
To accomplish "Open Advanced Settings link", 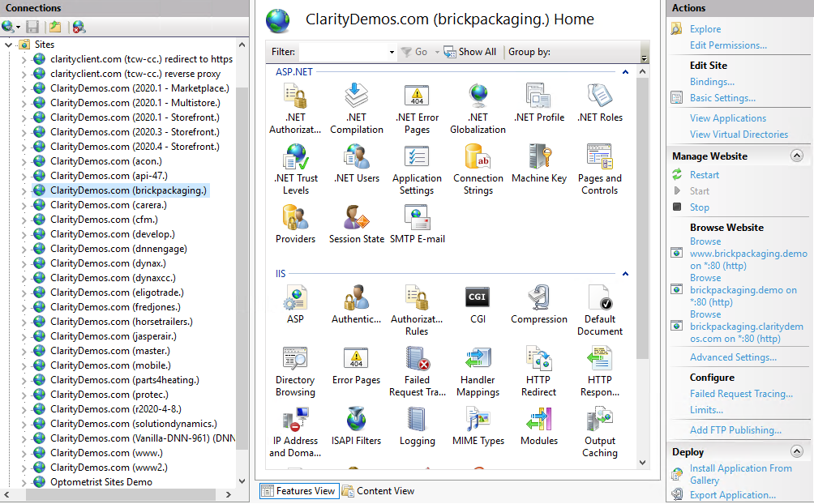I will 733,357.
